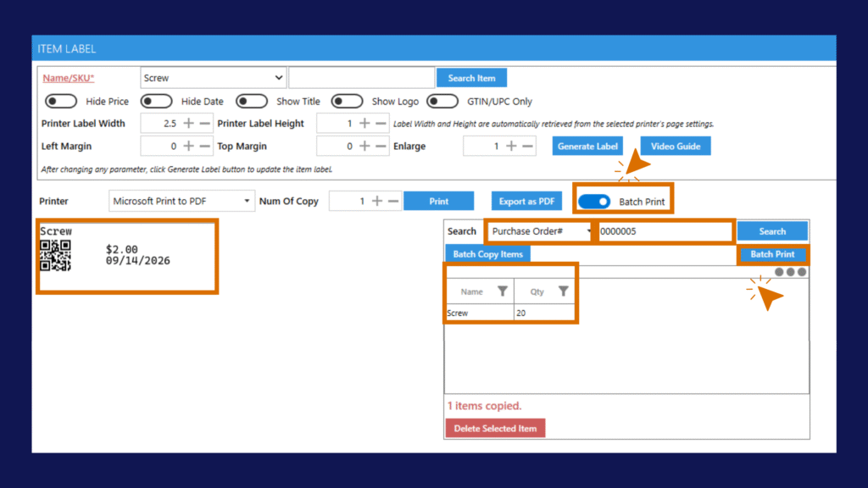The width and height of the screenshot is (868, 488).
Task: Click the blue Batch Print button
Action: click(772, 254)
